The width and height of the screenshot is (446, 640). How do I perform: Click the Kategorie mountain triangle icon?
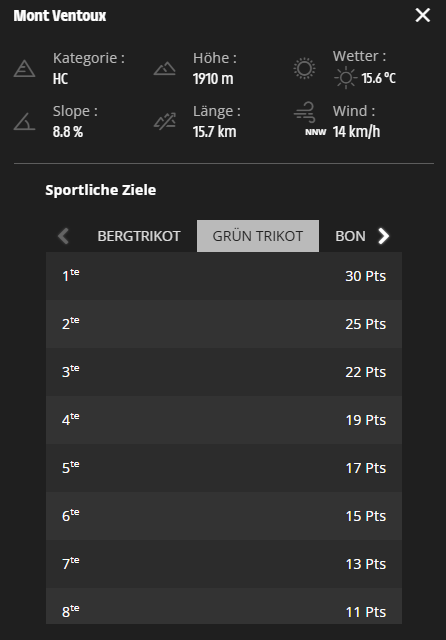pos(24,68)
